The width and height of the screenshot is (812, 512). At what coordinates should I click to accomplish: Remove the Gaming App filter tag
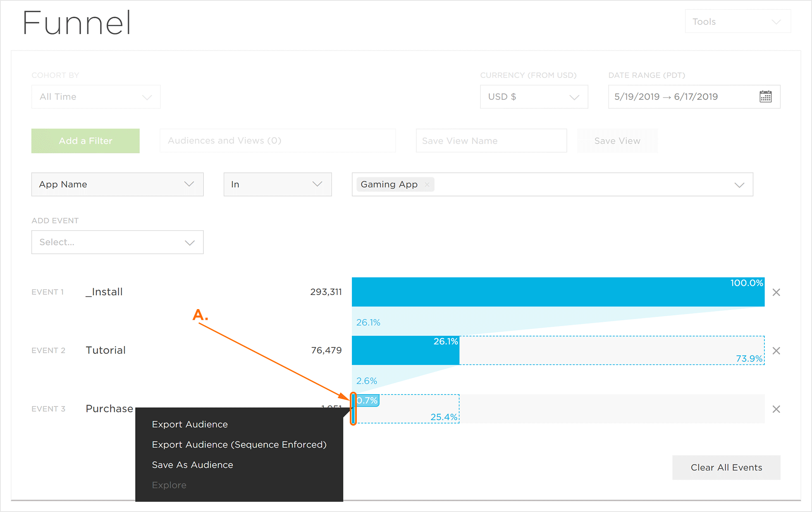(x=427, y=185)
